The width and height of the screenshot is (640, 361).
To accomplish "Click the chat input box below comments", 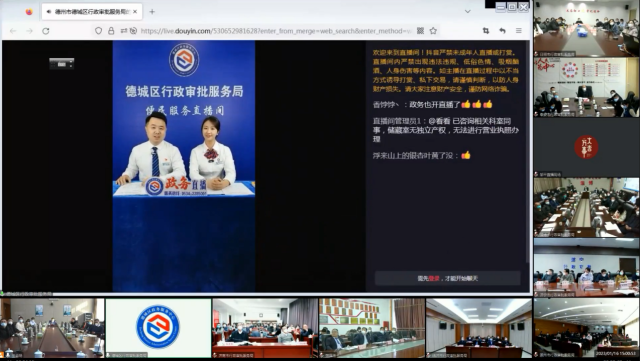I will 448,278.
